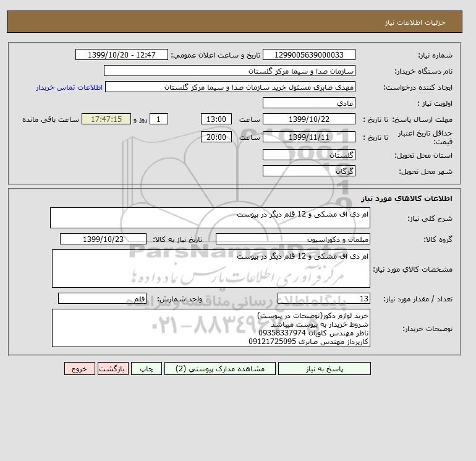Viewport: 476px width, 461px height.
Task: Click the خروج exit button
Action: [80, 369]
